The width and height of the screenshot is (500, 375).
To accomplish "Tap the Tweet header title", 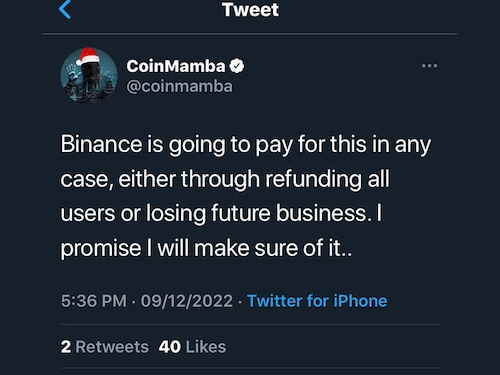I will tap(250, 9).
